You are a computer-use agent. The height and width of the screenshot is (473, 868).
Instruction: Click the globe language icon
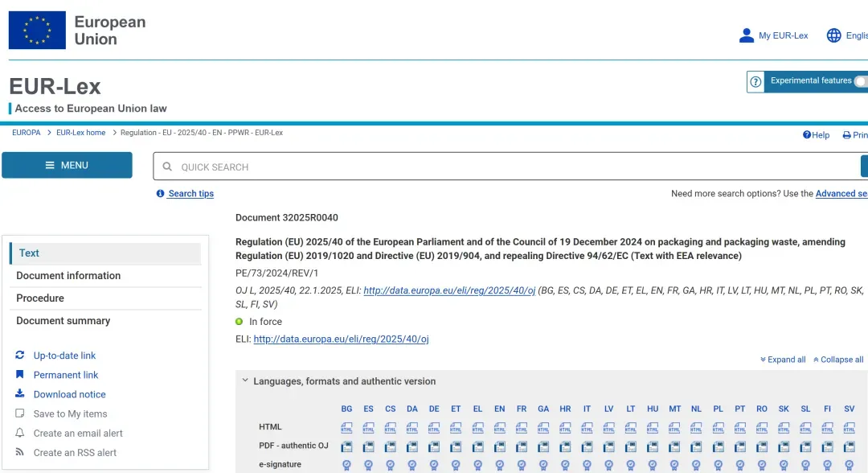[x=833, y=35]
